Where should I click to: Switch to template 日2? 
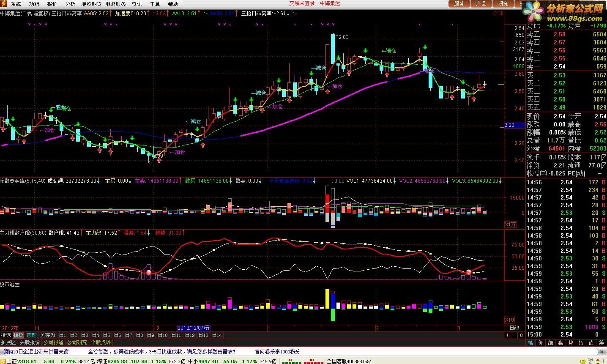73,335
